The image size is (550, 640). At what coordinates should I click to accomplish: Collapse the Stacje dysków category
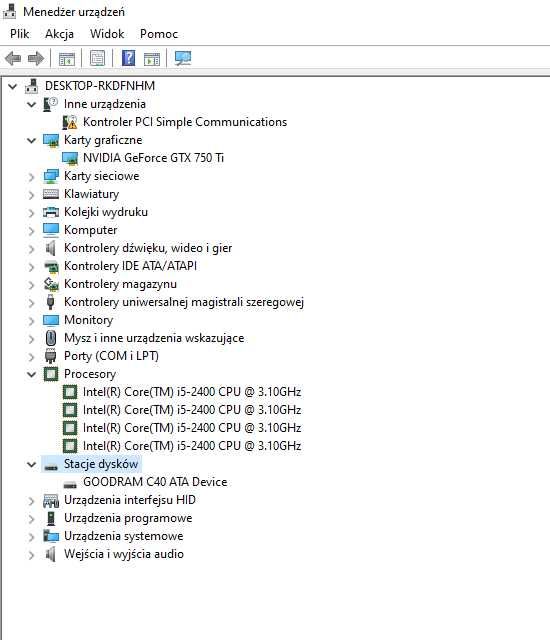tap(31, 464)
